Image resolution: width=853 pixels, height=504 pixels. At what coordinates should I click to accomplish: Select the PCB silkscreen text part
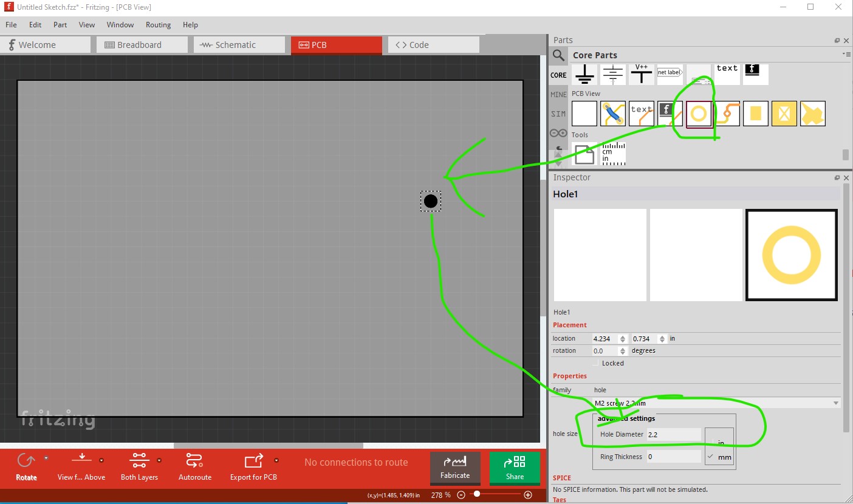(x=642, y=114)
